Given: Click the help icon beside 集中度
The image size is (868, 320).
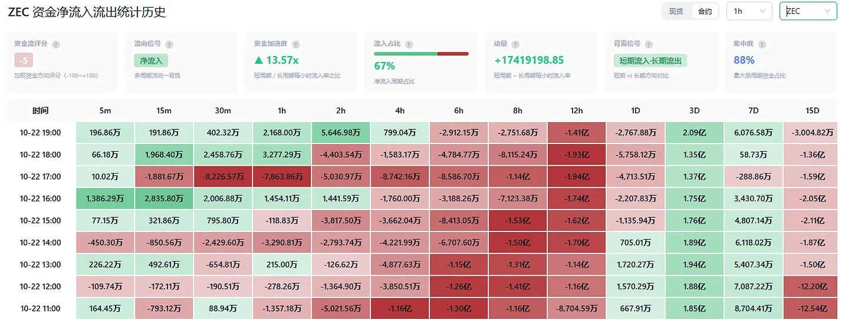Looking at the screenshot, I should pyautogui.click(x=762, y=44).
